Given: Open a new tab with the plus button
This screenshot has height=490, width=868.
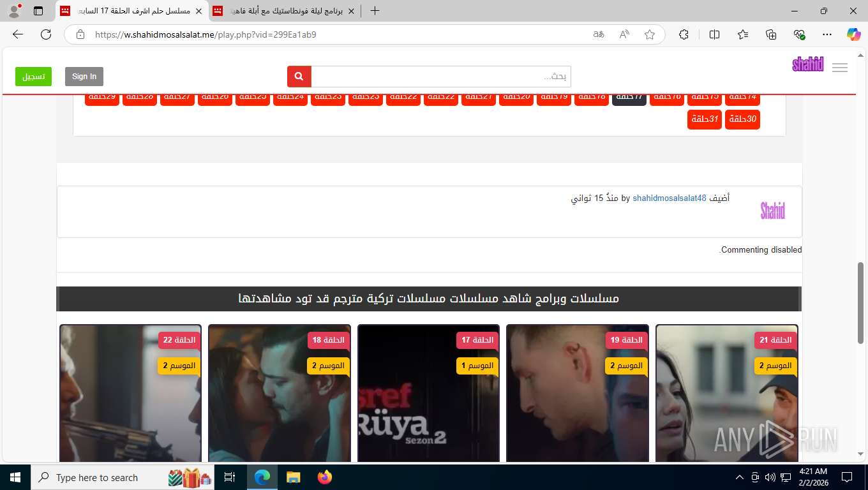Looking at the screenshot, I should [375, 11].
